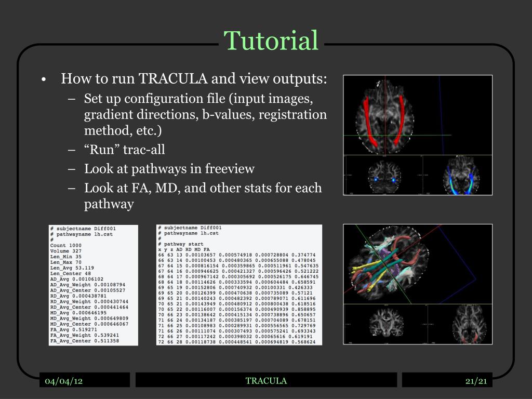The width and height of the screenshot is (532, 399).
Task: Select the "Volume 327" line
Action: (66, 251)
